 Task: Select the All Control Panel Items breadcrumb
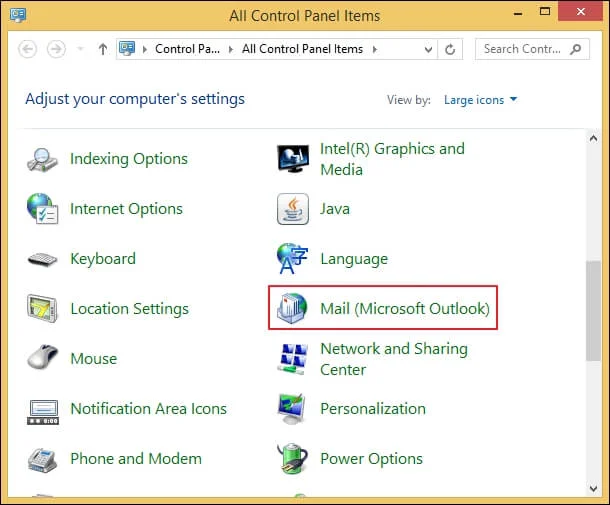(x=302, y=49)
